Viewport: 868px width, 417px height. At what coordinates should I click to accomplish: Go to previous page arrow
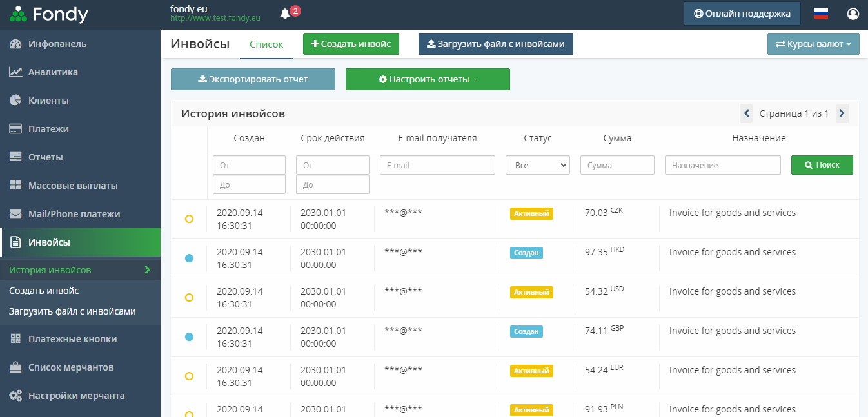coord(747,113)
